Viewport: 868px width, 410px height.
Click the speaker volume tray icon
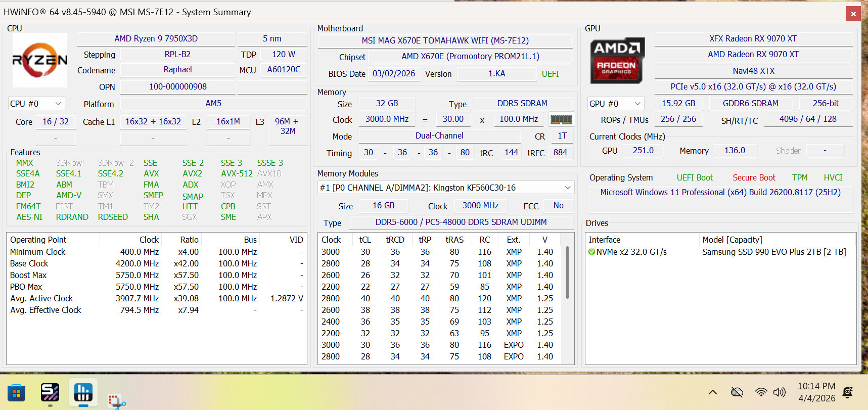(780, 392)
